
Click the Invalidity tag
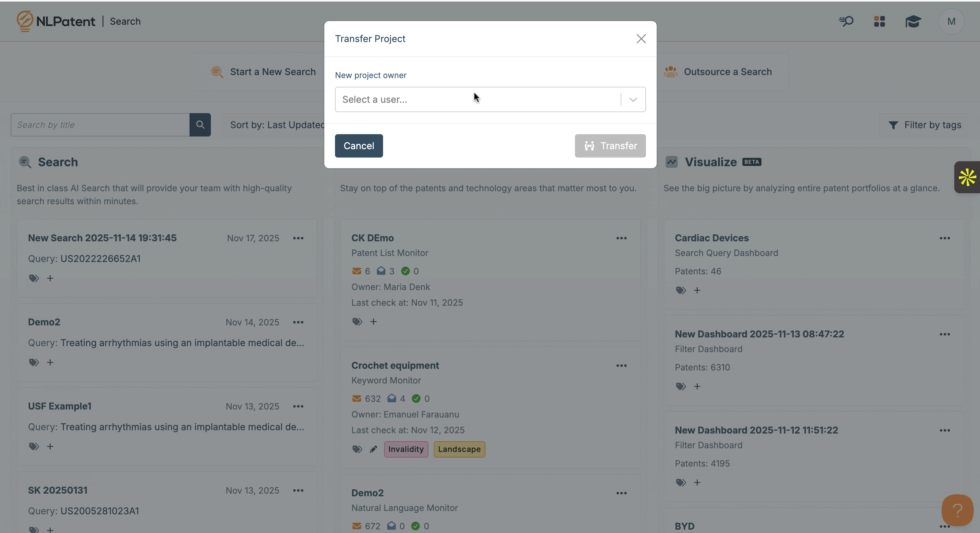[405, 449]
